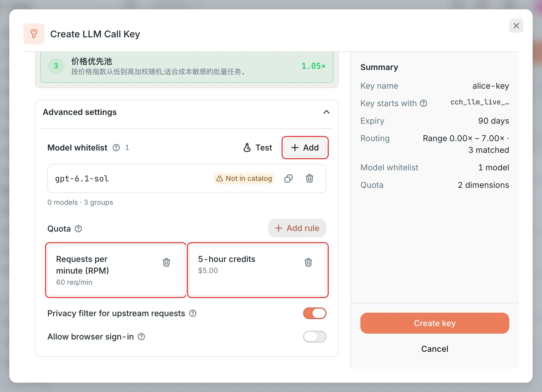Delete the 5-hour credits quota rule

click(x=308, y=262)
